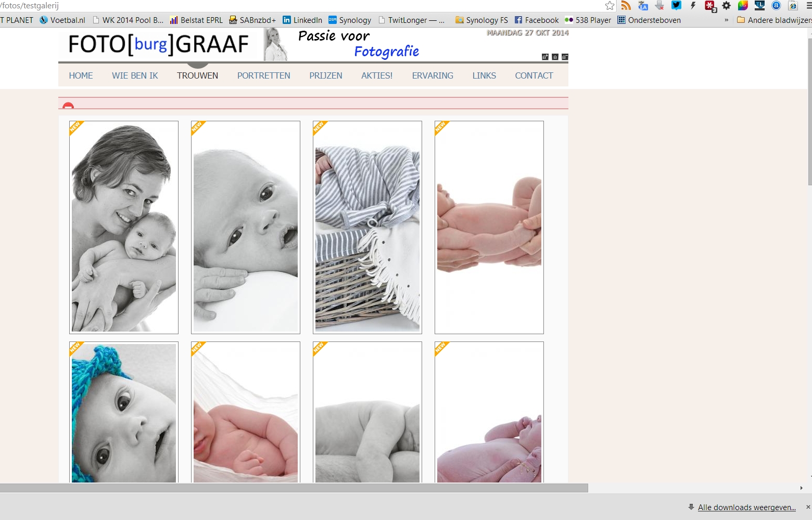Open the striped blanket basket photo
Image resolution: width=812 pixels, height=520 pixels.
[367, 227]
